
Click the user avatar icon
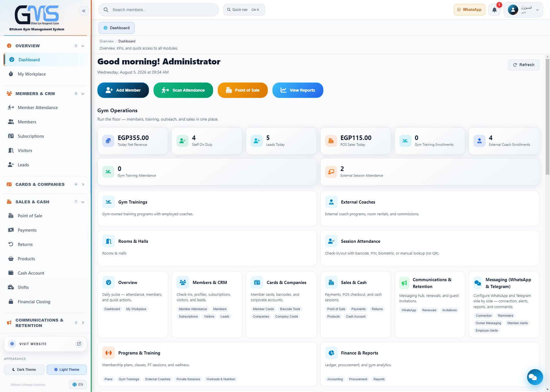(513, 10)
